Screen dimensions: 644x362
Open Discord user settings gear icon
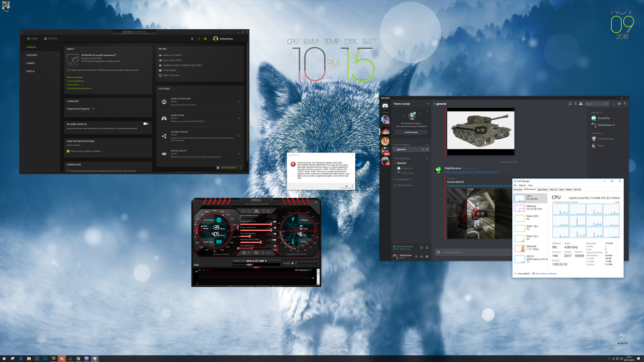427,256
